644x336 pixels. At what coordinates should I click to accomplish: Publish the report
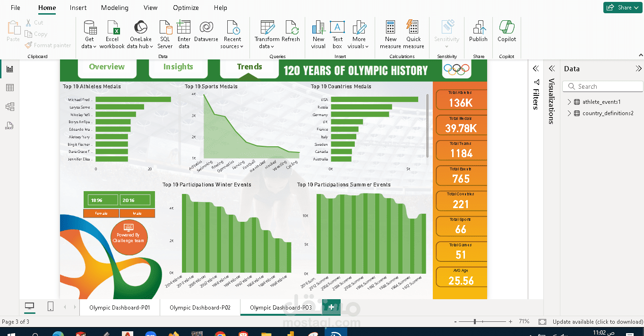[478, 32]
